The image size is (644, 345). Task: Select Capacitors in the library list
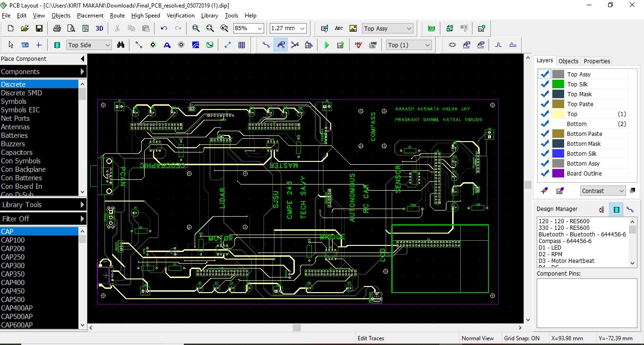tap(17, 152)
